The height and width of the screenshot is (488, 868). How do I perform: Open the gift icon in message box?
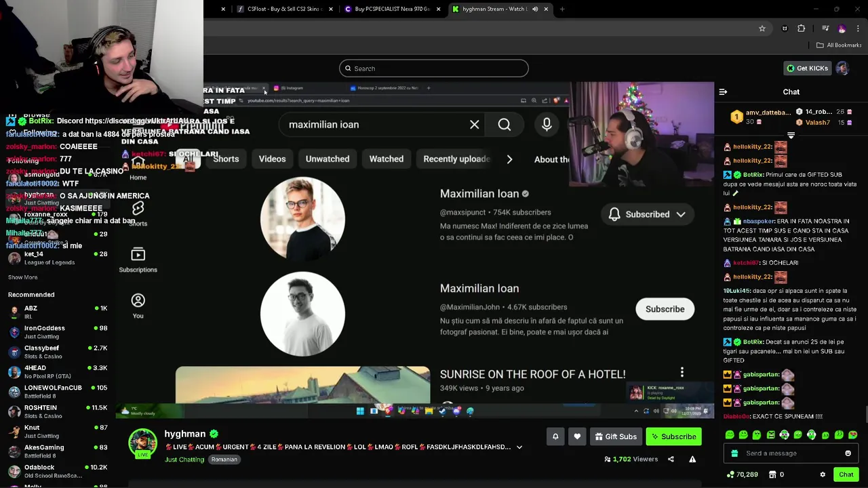click(x=734, y=453)
